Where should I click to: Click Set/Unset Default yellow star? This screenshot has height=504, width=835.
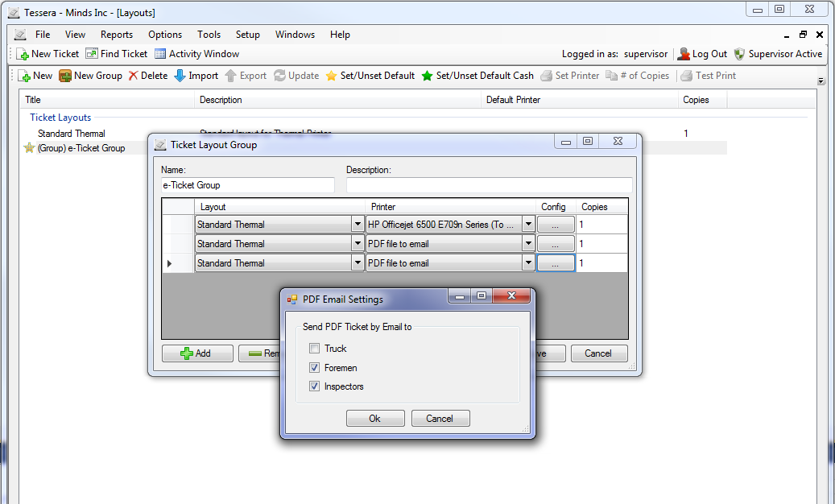point(331,76)
